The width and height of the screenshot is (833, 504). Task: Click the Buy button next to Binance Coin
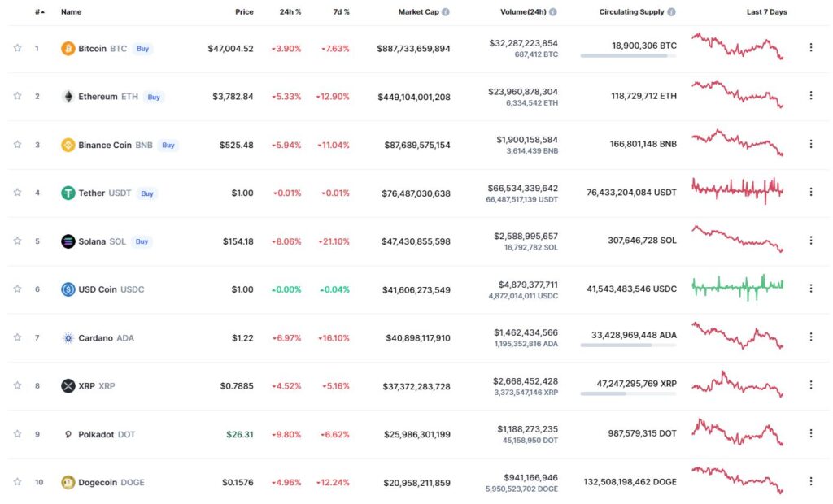pyautogui.click(x=168, y=145)
